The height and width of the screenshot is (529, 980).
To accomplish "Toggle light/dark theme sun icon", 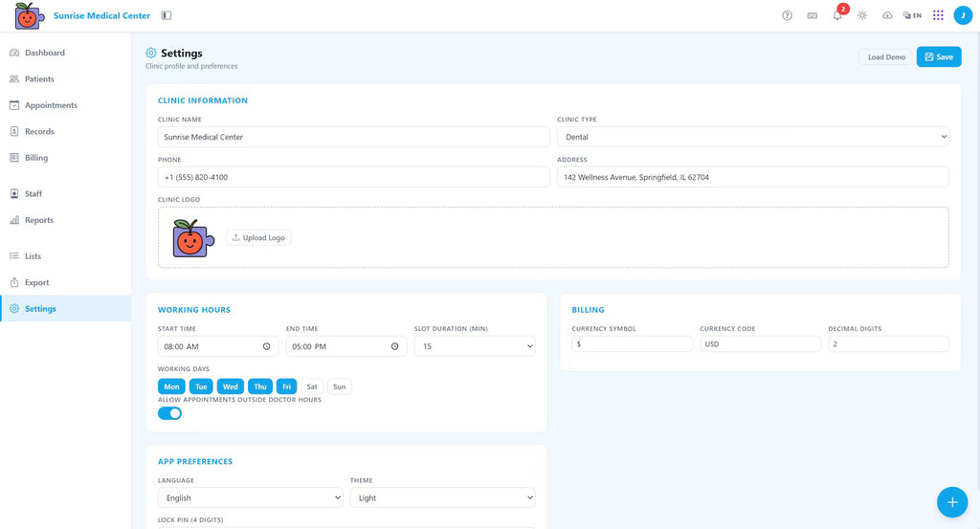I will coord(862,15).
